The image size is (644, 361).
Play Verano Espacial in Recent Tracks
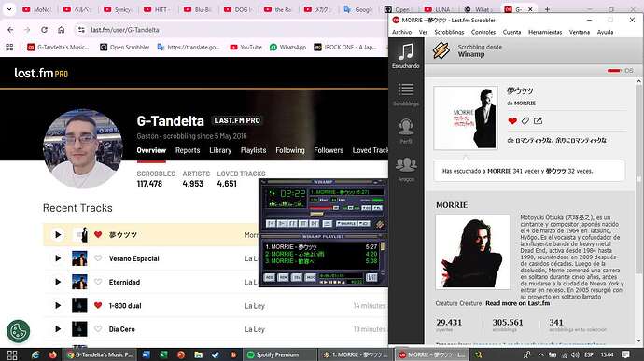pyautogui.click(x=58, y=258)
